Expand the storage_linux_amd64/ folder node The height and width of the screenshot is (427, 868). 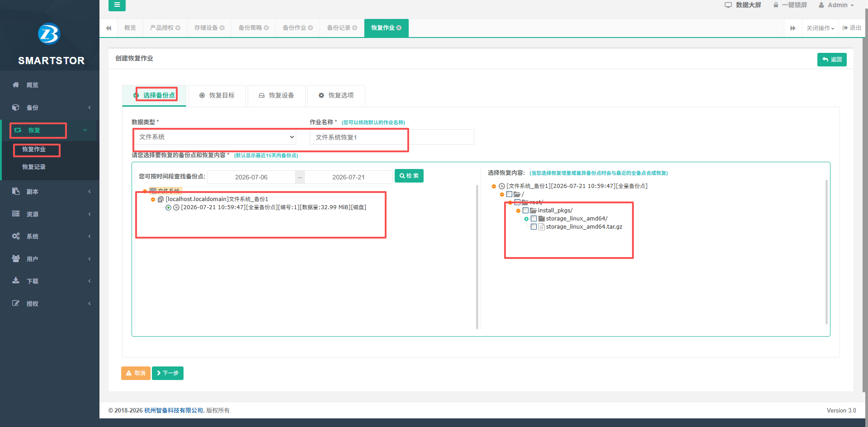[526, 219]
